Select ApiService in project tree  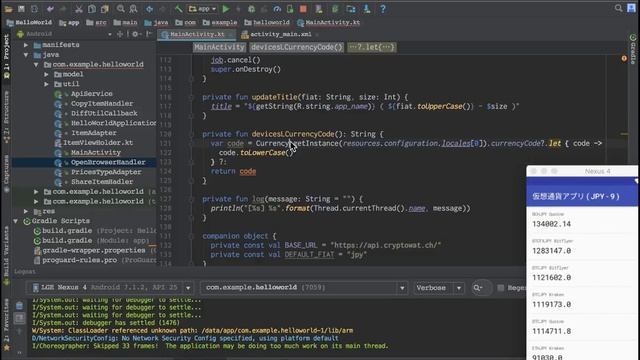(x=91, y=94)
